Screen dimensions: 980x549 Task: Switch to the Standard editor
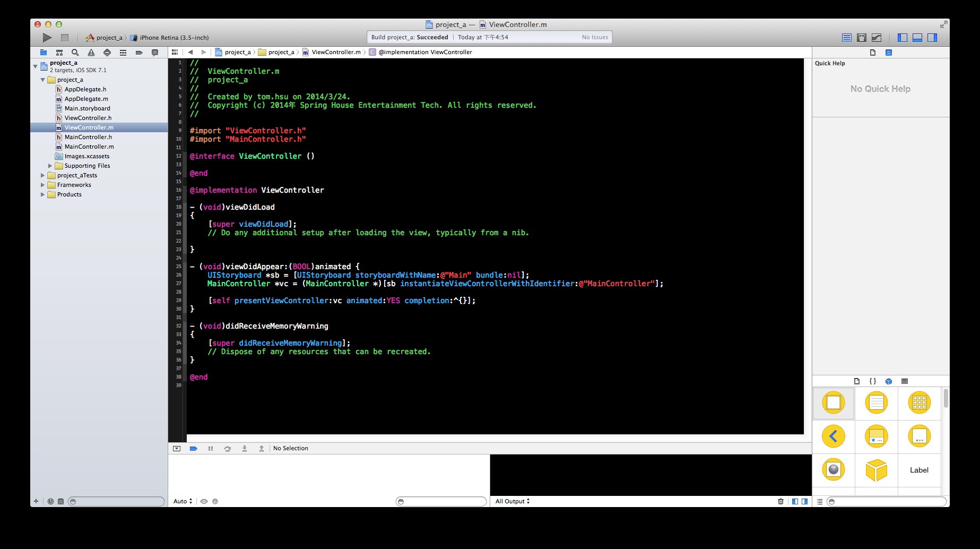(847, 38)
